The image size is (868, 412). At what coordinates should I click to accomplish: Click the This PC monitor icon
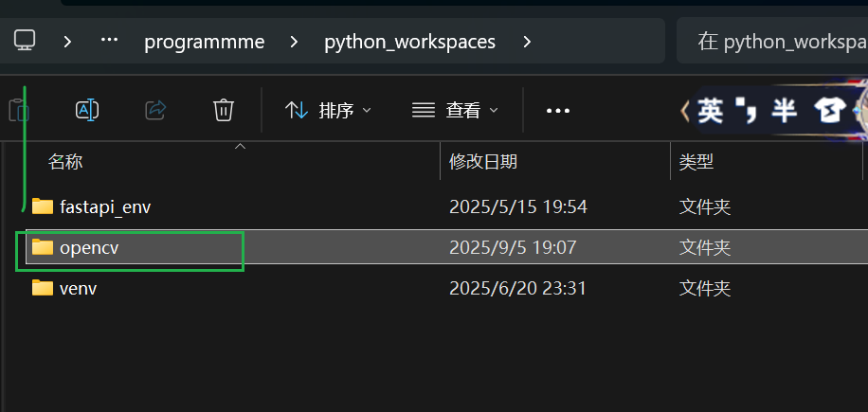tap(25, 41)
